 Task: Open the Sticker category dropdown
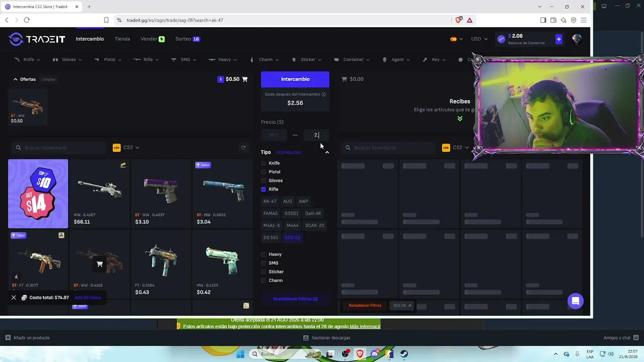[x=306, y=59]
